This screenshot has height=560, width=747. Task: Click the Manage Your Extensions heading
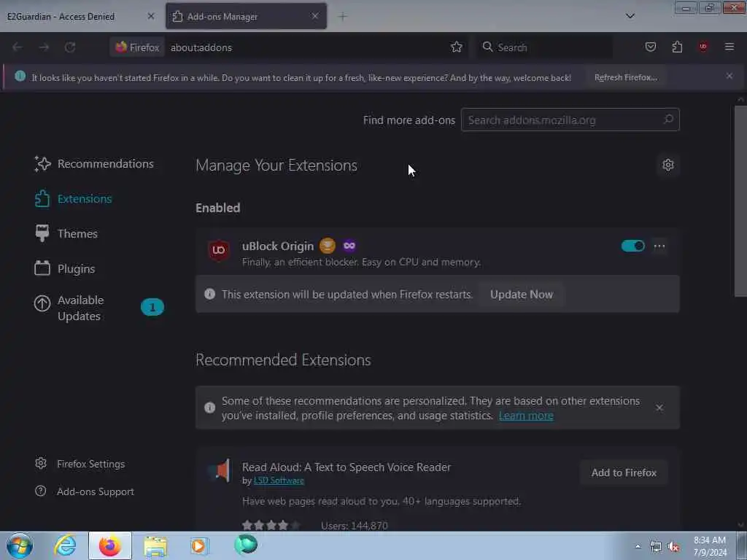[276, 166]
